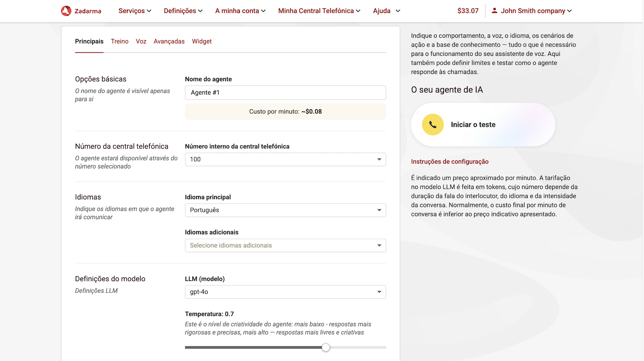
Task: Switch to the Voz tab
Action: click(141, 41)
